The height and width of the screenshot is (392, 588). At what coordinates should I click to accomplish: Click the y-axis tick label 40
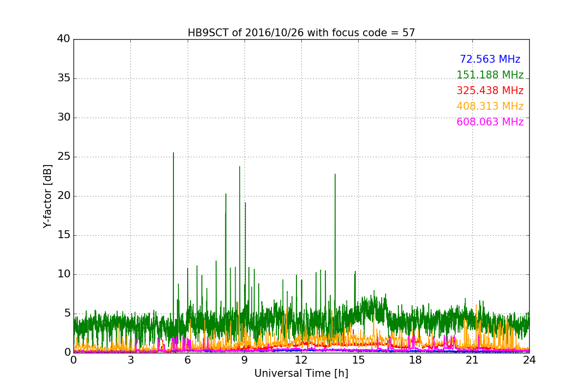[x=64, y=39]
